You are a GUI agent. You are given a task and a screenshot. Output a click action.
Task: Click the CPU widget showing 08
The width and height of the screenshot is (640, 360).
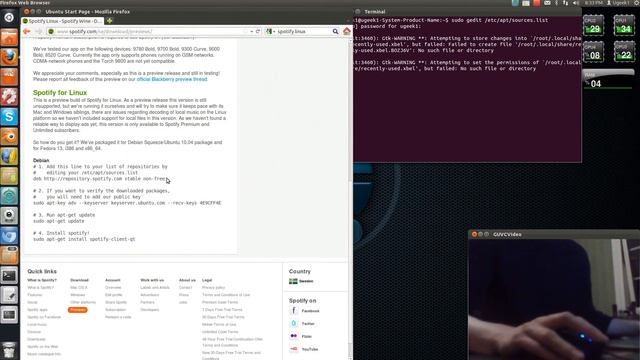[593, 52]
